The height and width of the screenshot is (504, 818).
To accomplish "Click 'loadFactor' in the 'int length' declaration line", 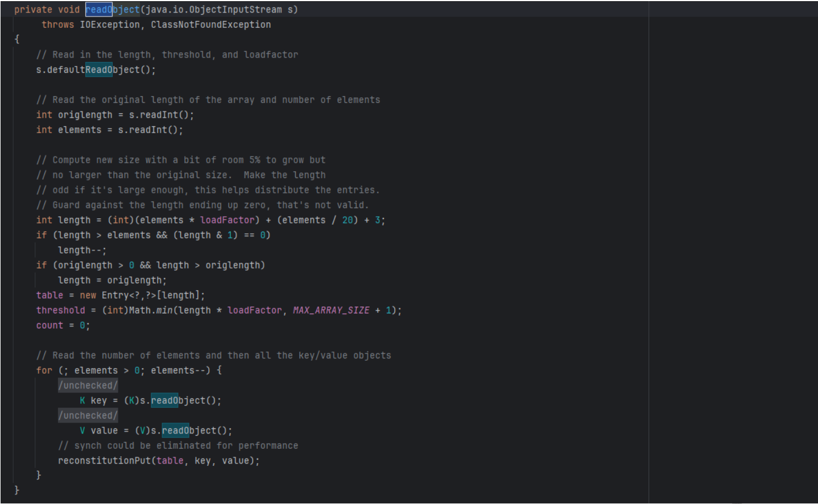I will [228, 220].
